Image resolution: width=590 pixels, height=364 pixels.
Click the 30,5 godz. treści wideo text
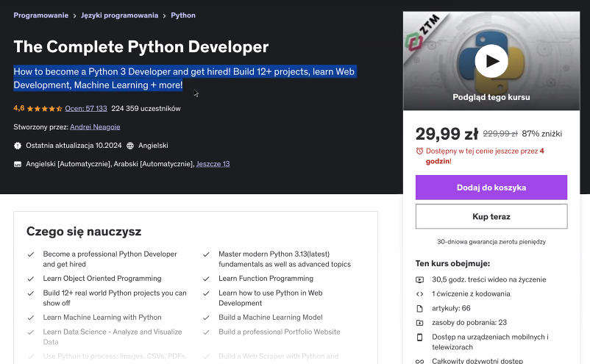tap(488, 279)
